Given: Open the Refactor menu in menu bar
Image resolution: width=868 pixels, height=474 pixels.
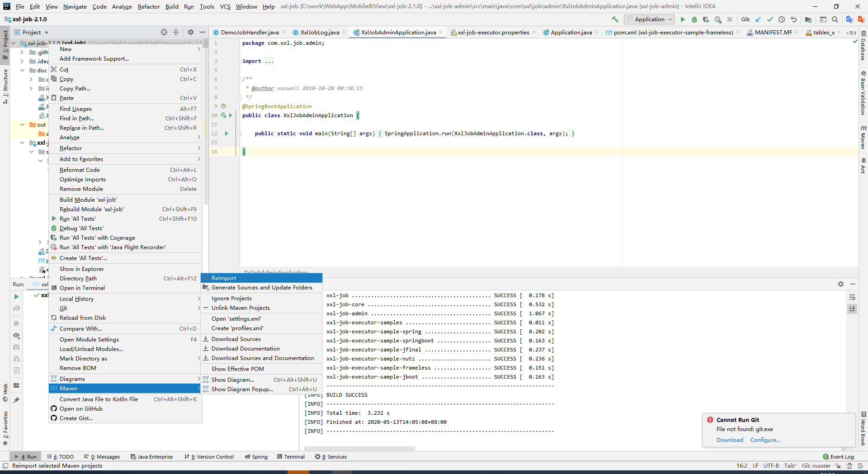Looking at the screenshot, I should coord(149,7).
